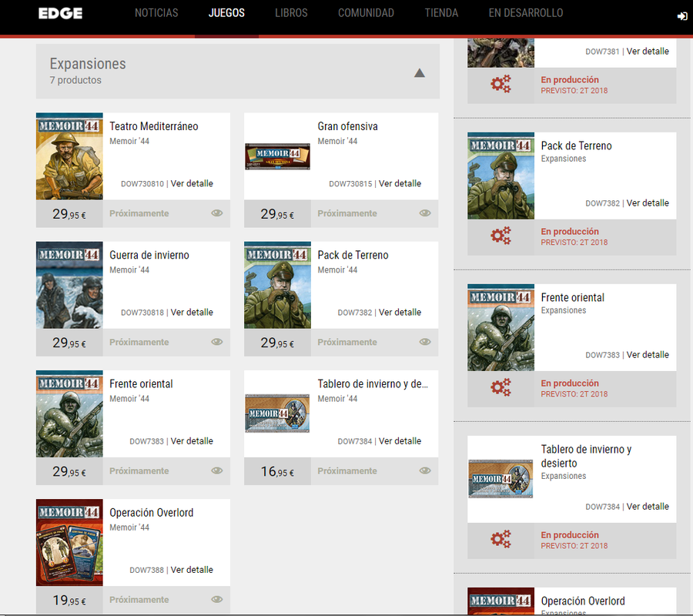
Task: Click 16,95 € price of Tablero de invierno
Action: coord(277,471)
